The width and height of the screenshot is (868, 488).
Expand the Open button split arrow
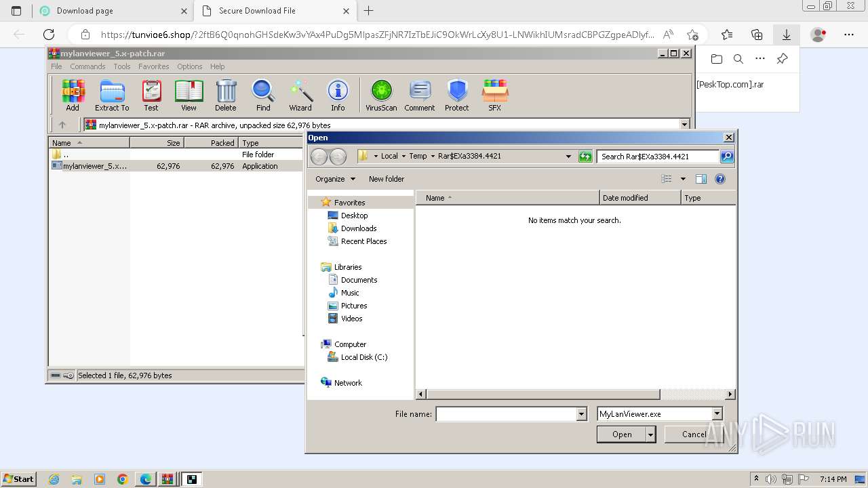click(x=651, y=434)
